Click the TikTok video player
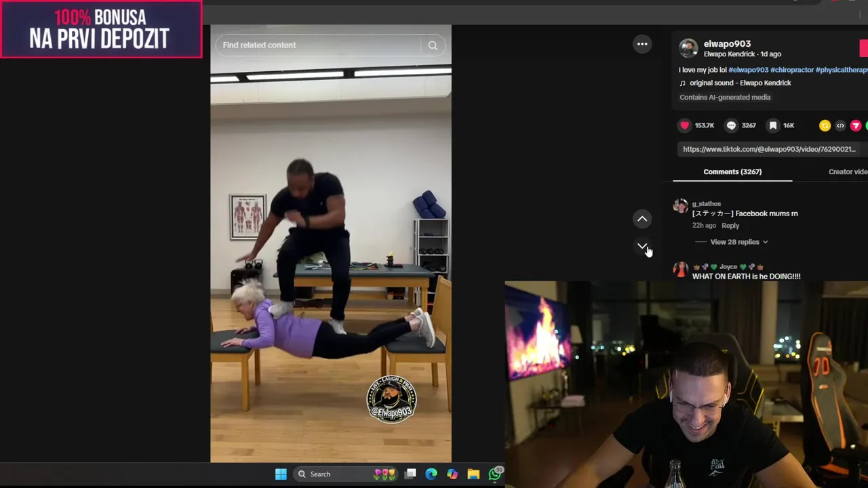This screenshot has height=488, width=868. coord(330,244)
